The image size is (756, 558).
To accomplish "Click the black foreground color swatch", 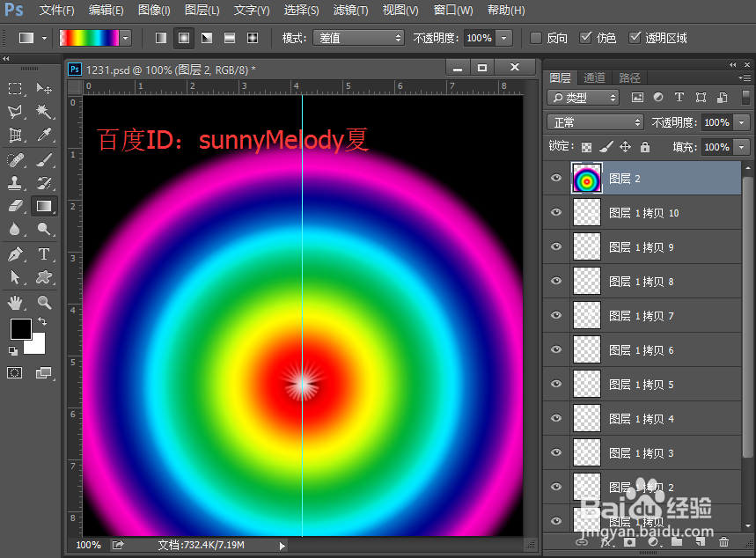I will click(x=21, y=329).
